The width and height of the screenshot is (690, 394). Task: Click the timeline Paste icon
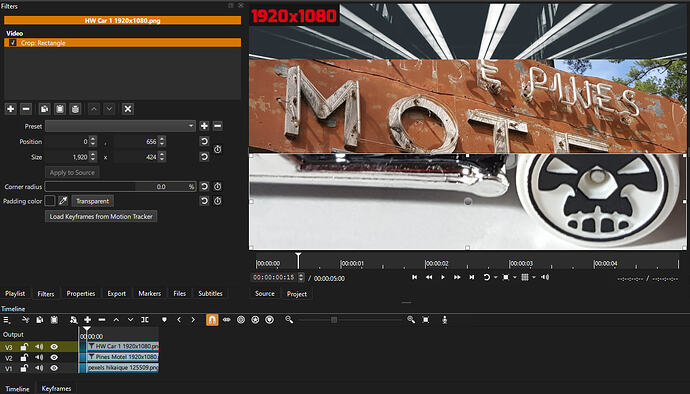click(54, 320)
